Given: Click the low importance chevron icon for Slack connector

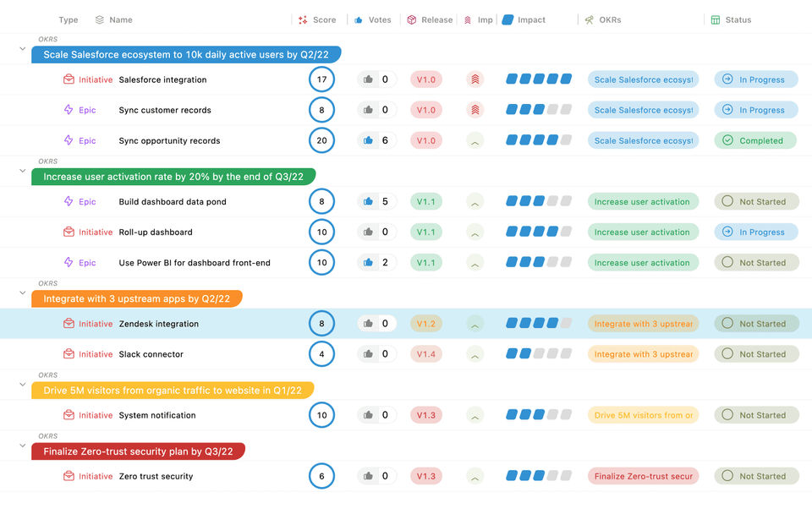Looking at the screenshot, I should [x=475, y=354].
